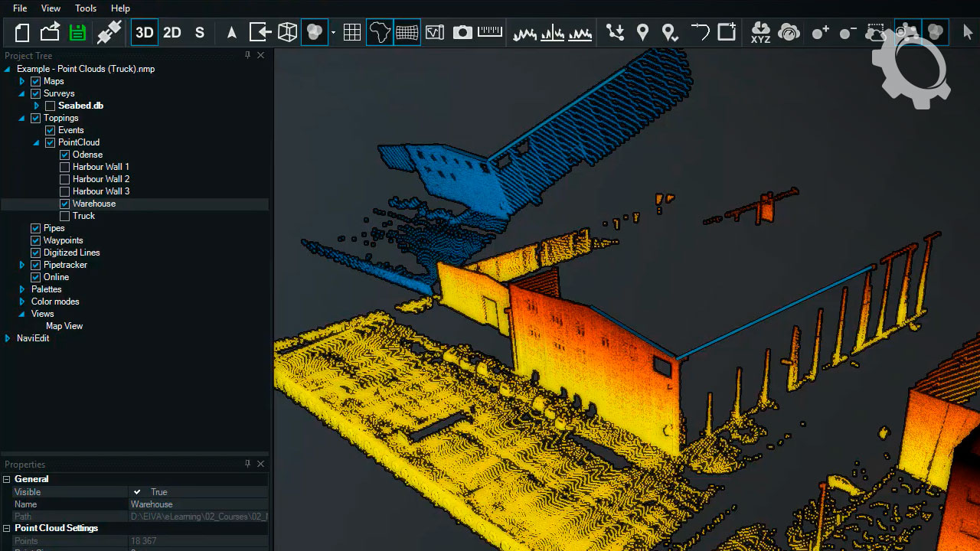Click the Name field value Warehouse
980x551 pixels.
click(x=152, y=504)
